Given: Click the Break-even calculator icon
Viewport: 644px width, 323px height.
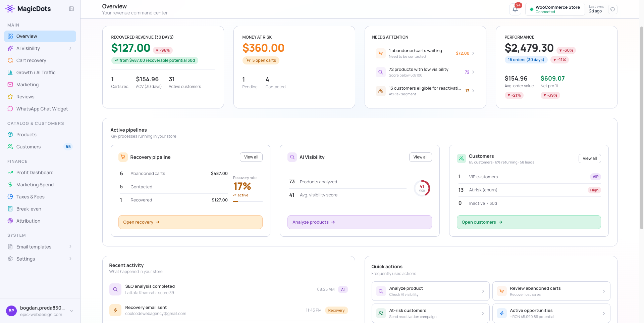Looking at the screenshot, I should click(x=10, y=209).
